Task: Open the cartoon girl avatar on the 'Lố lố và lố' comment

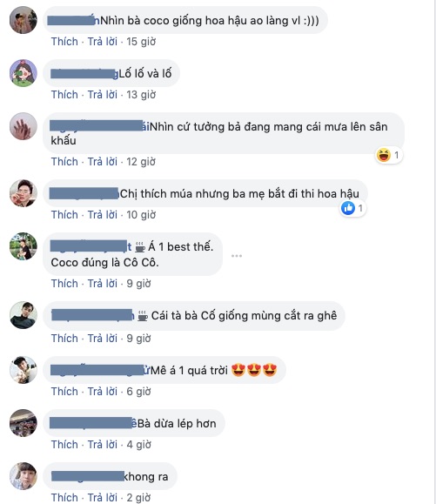Action: (x=23, y=73)
